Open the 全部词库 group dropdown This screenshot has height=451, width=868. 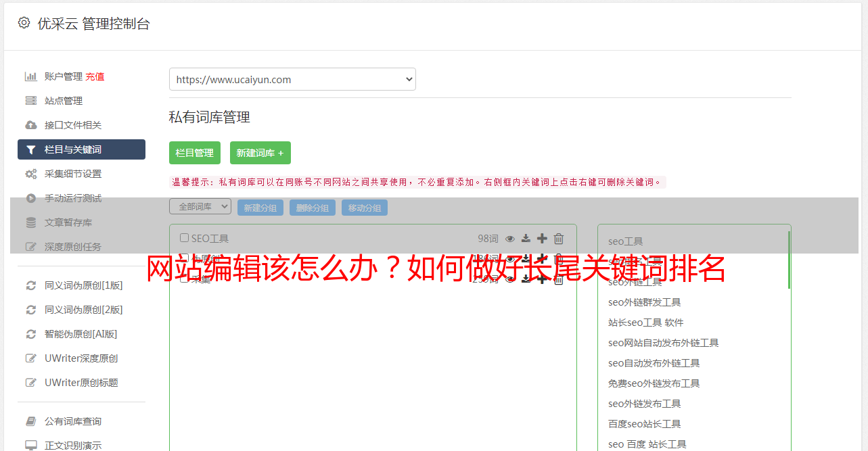pyautogui.click(x=200, y=207)
